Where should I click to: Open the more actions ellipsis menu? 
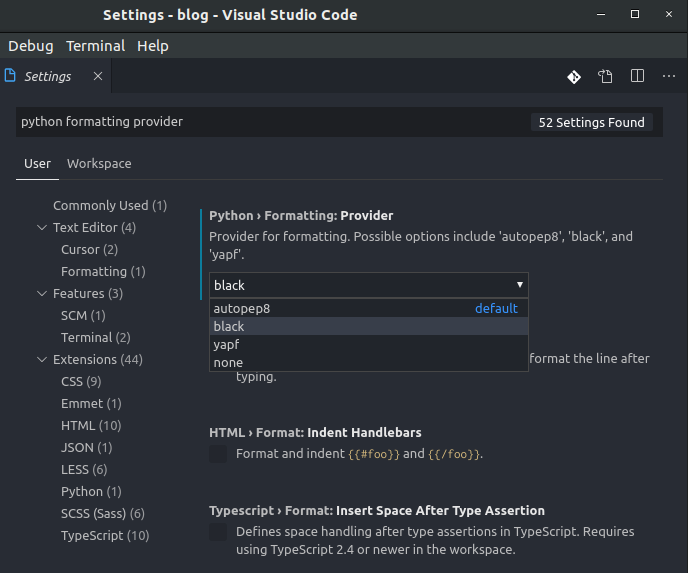click(669, 77)
